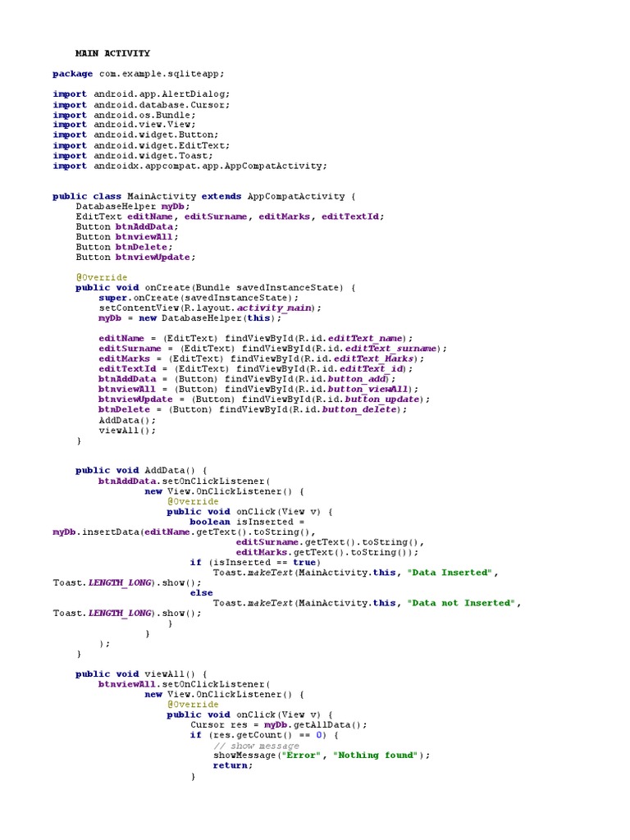Click the import android.os.Bundle line

point(124,115)
